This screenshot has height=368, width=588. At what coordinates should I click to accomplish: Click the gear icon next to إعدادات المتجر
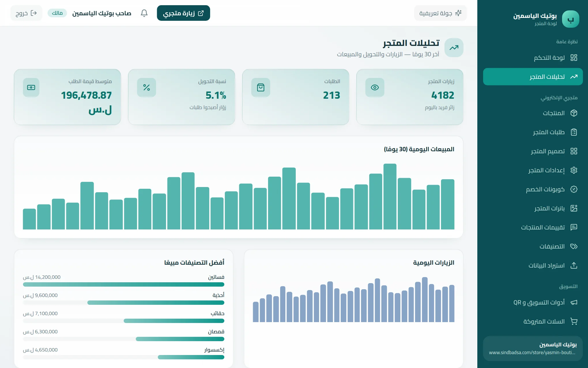pyautogui.click(x=574, y=170)
